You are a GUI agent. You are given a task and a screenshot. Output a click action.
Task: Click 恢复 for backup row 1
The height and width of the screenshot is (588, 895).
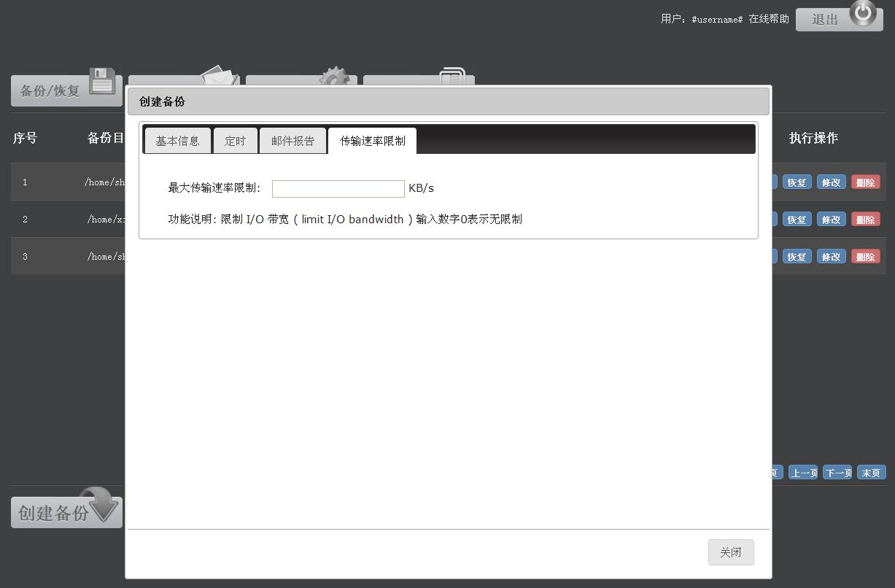(x=797, y=182)
